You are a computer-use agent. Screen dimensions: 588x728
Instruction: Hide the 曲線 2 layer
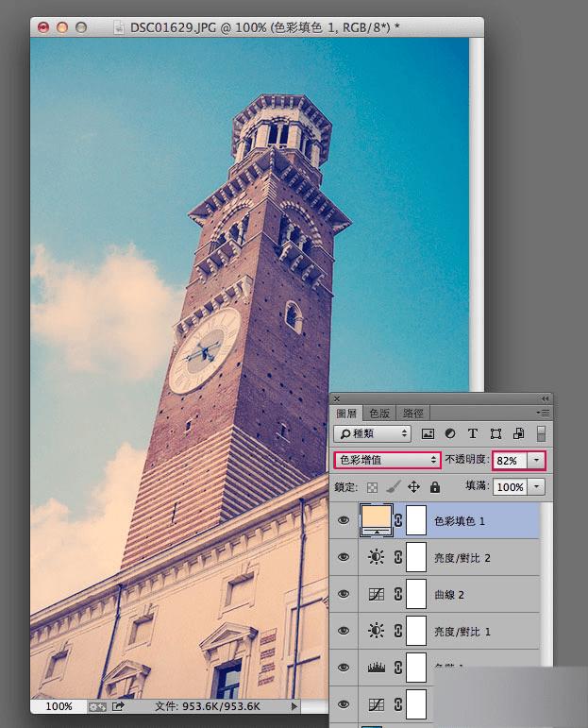click(x=344, y=594)
